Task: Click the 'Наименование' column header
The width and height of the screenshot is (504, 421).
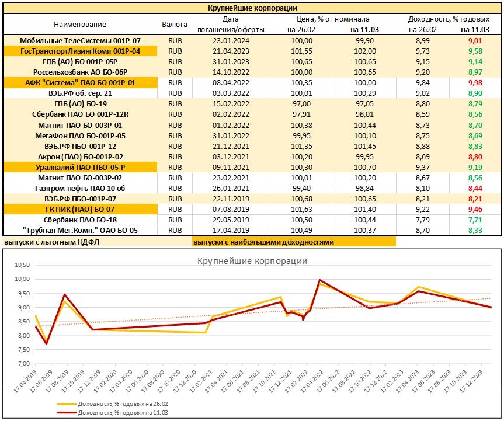Action: click(79, 24)
